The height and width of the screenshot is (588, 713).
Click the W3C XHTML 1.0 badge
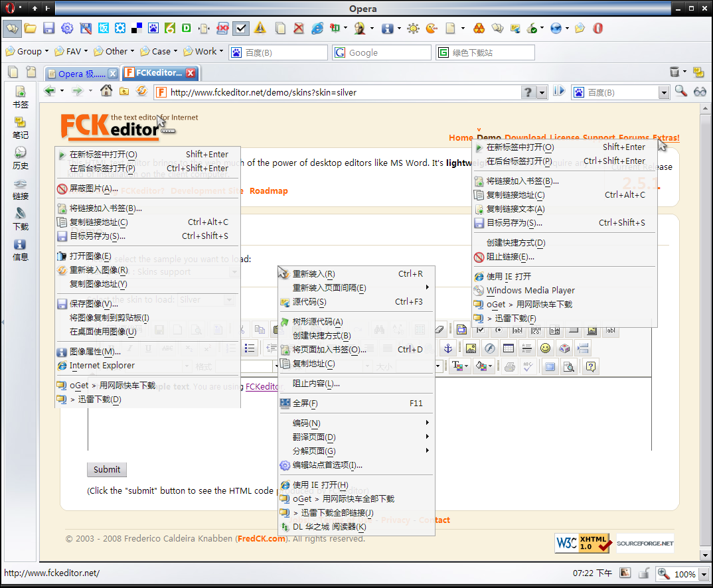pos(582,543)
